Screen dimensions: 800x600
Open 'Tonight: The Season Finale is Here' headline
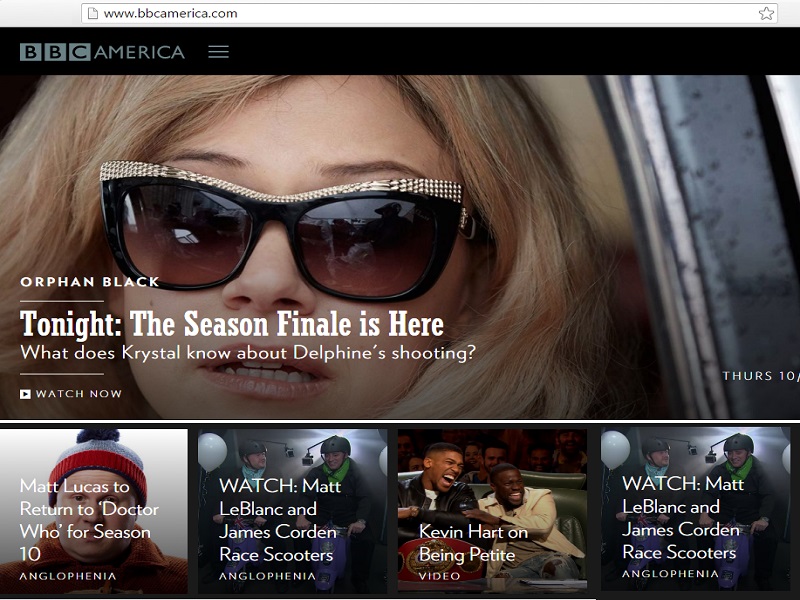point(232,324)
